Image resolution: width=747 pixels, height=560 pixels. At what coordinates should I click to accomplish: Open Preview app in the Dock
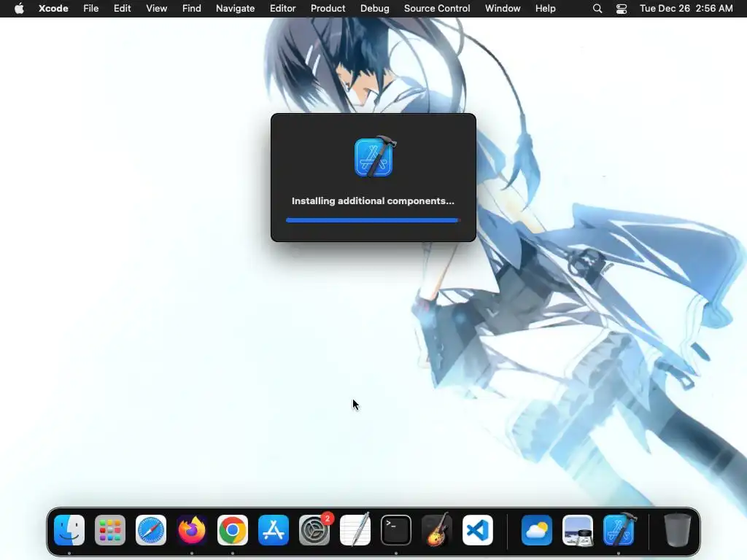coord(578,530)
